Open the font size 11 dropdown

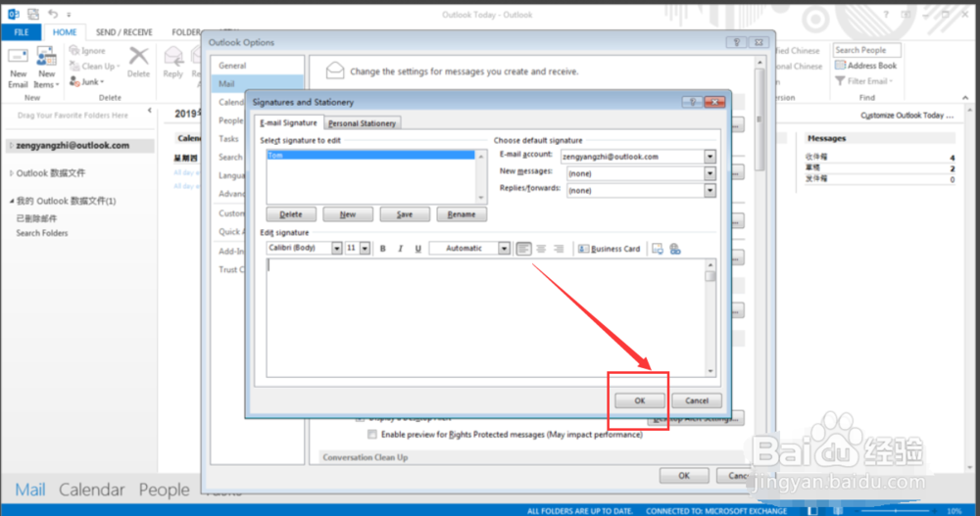(365, 248)
